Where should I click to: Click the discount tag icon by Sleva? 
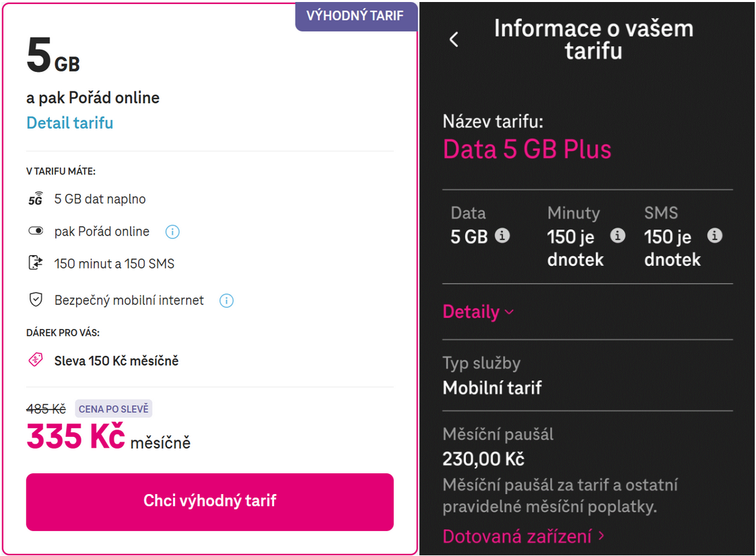coord(36,359)
